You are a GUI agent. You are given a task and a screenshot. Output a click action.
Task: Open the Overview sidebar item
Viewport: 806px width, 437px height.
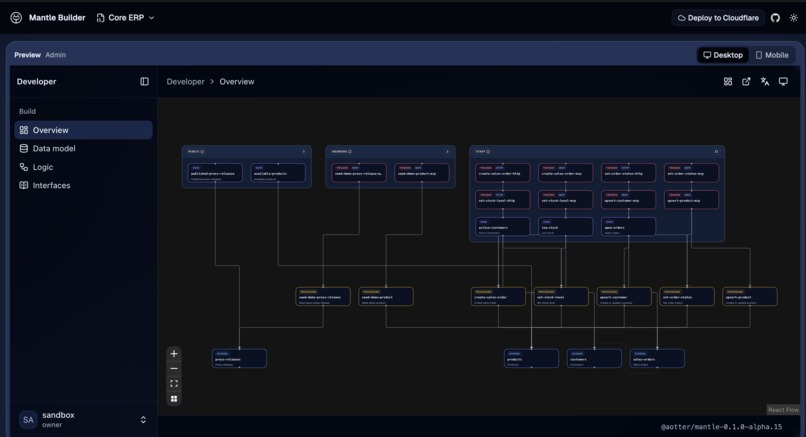pos(83,130)
